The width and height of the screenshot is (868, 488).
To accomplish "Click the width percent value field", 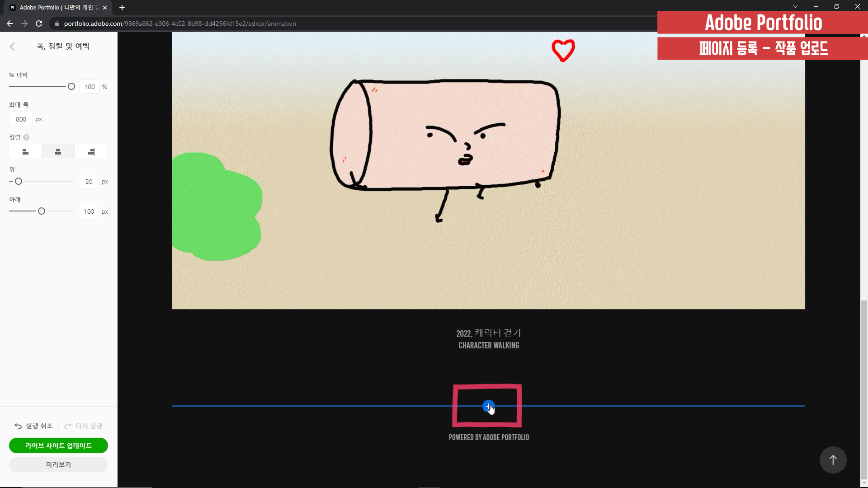I will point(90,87).
